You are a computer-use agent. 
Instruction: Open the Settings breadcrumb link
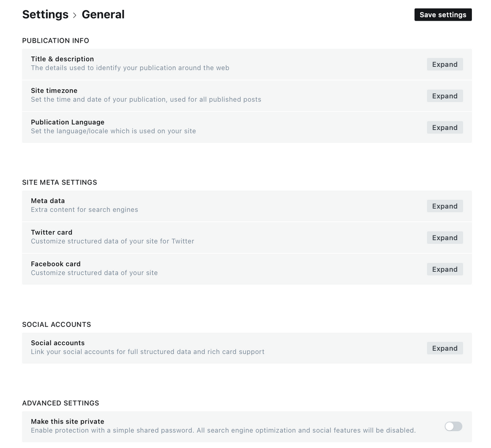coord(45,14)
